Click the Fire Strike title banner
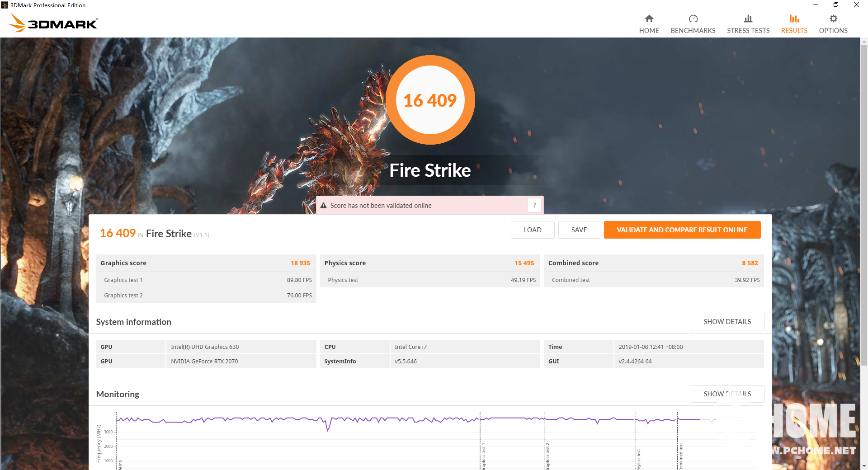Screen dimensions: 868x470 point(430,170)
